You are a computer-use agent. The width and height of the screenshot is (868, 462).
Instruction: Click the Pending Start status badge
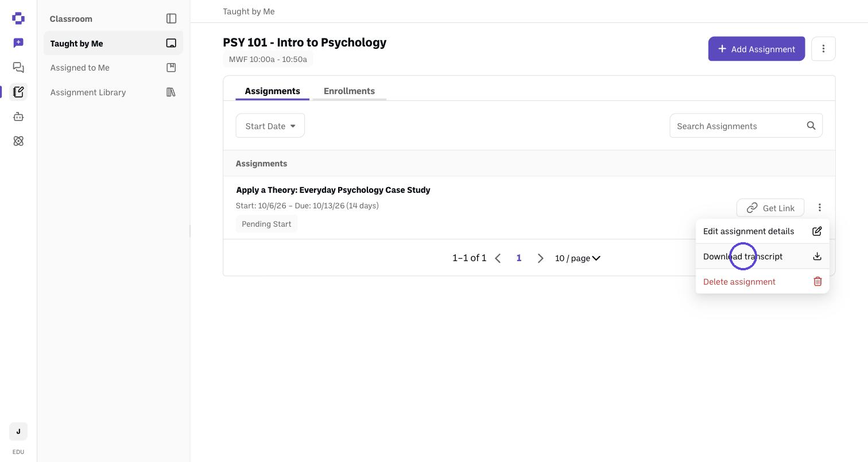point(266,224)
